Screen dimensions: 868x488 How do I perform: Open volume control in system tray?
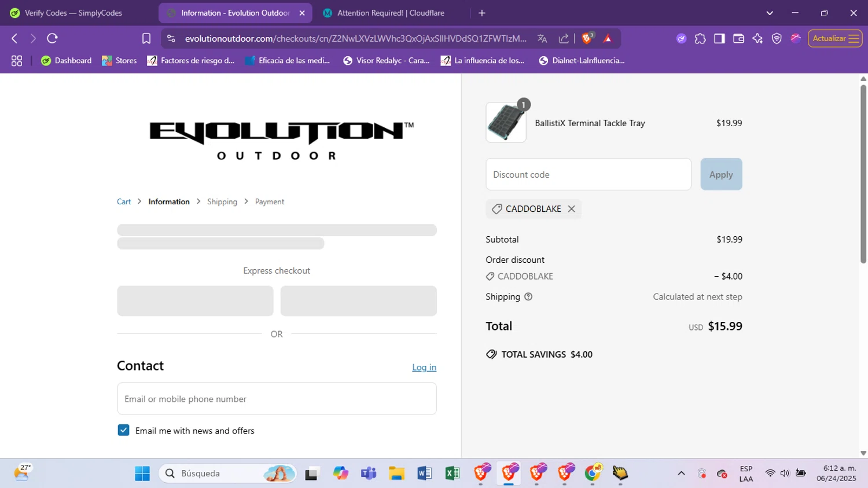coord(785,474)
